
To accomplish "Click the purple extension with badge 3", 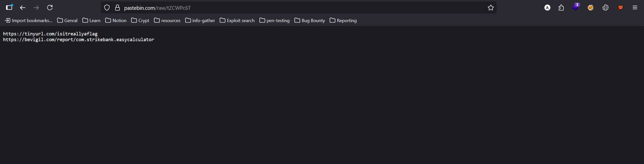I will (575, 7).
